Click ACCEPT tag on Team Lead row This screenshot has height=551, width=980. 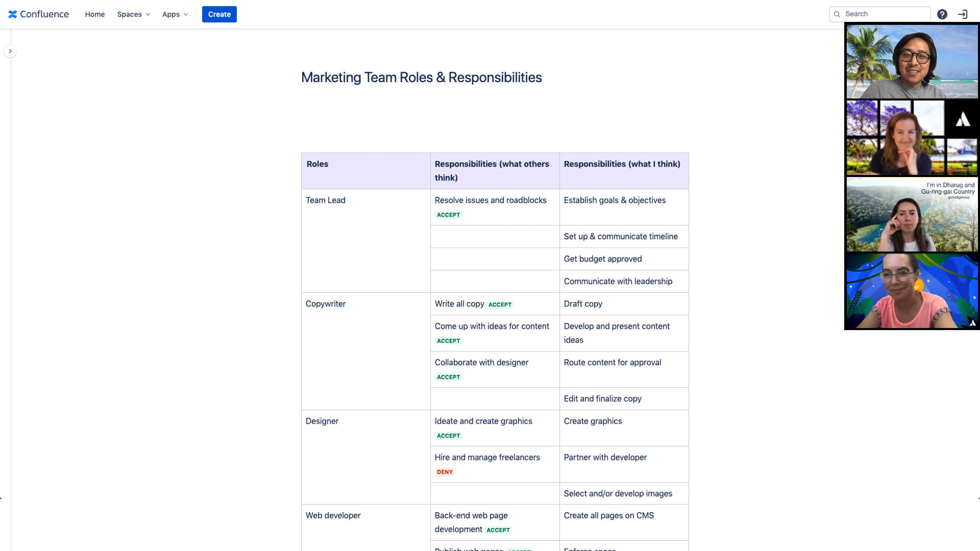pyautogui.click(x=448, y=214)
